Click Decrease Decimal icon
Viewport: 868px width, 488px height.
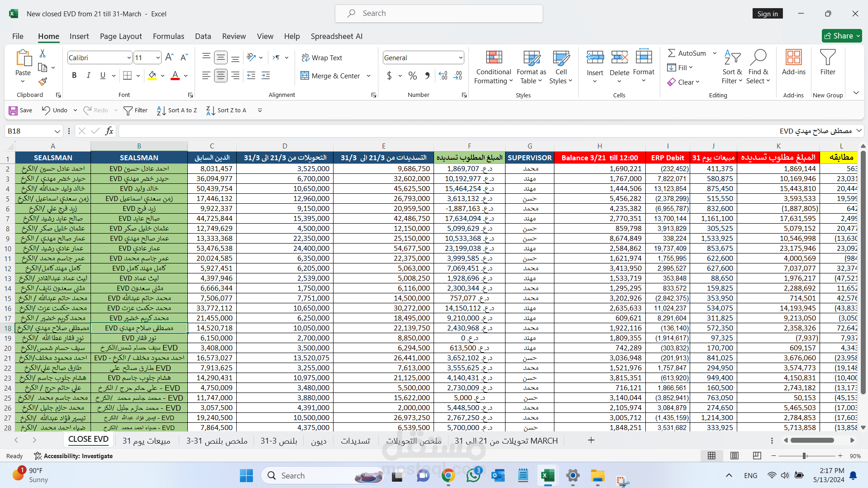click(x=458, y=76)
